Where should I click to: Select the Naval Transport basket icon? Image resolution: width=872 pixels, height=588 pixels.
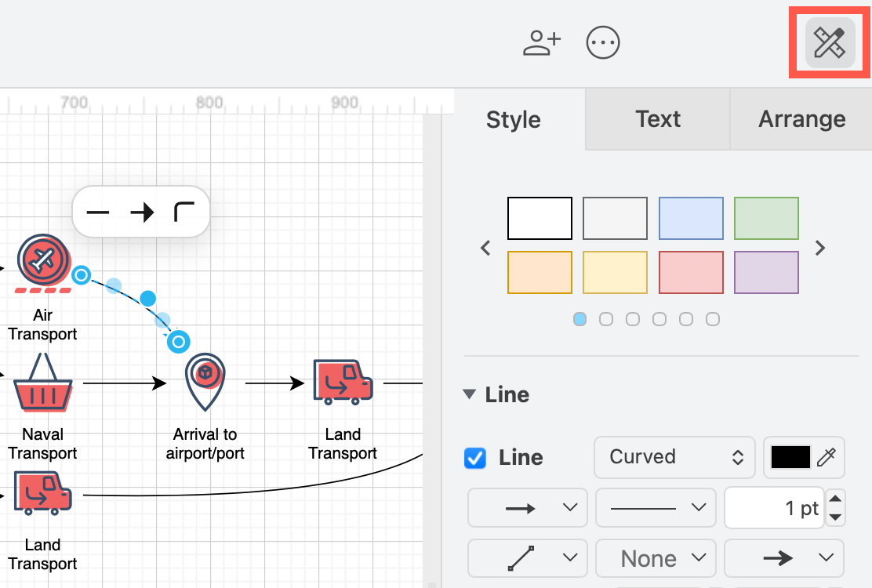click(x=43, y=383)
